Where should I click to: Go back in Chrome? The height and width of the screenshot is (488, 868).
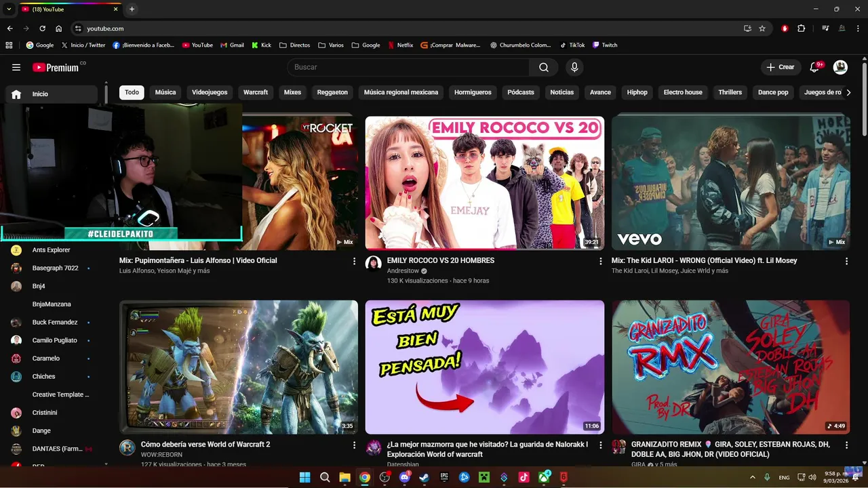coord(9,28)
